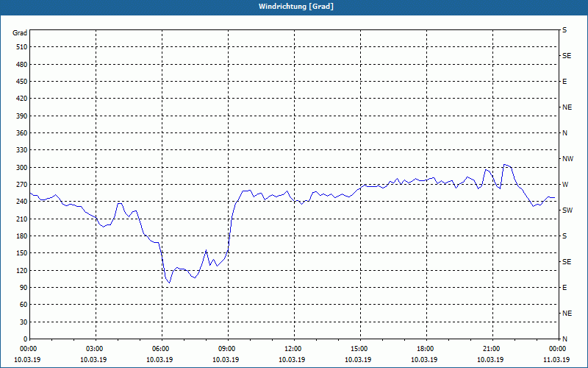This screenshot has height=368, width=588.
Task: Click the SW compass label
Action: [567, 210]
